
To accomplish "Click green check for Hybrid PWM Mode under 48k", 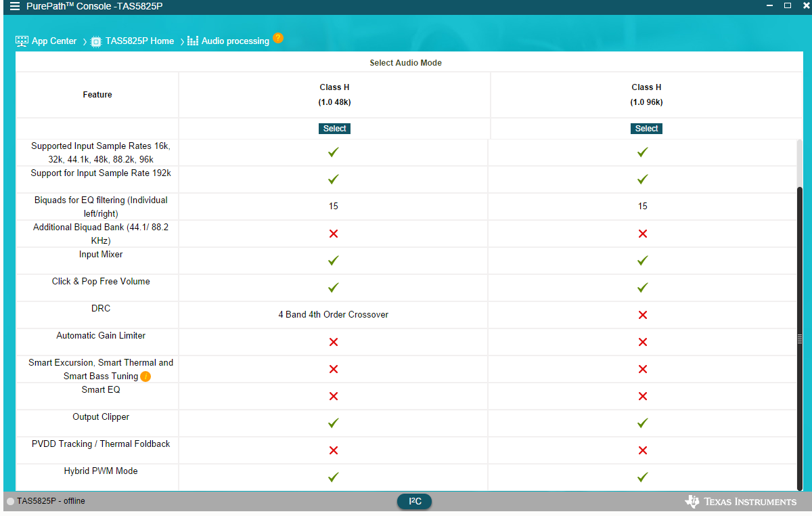I will click(x=333, y=477).
